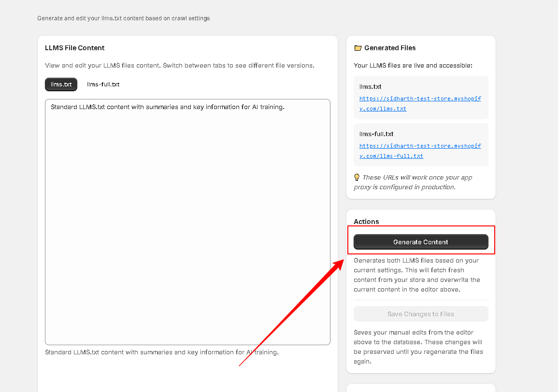Open the llms-full.txt tab
This screenshot has height=392, width=558.
103,84
